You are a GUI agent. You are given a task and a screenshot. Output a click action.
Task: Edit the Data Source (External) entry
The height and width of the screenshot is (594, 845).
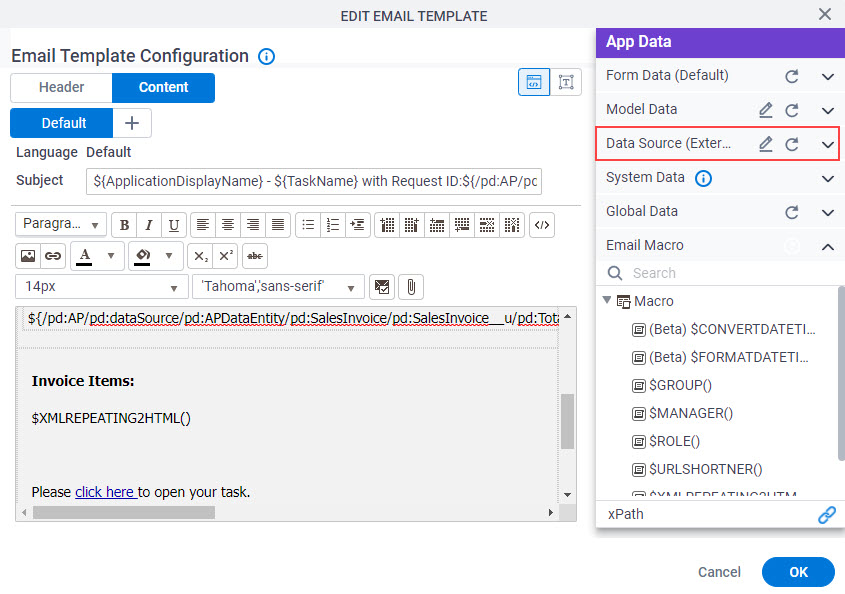click(x=766, y=144)
